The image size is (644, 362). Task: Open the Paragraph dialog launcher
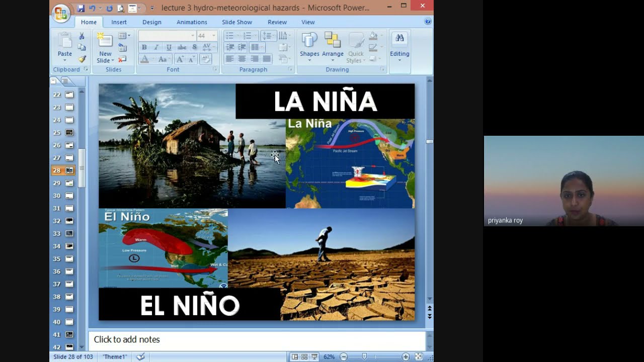point(290,69)
